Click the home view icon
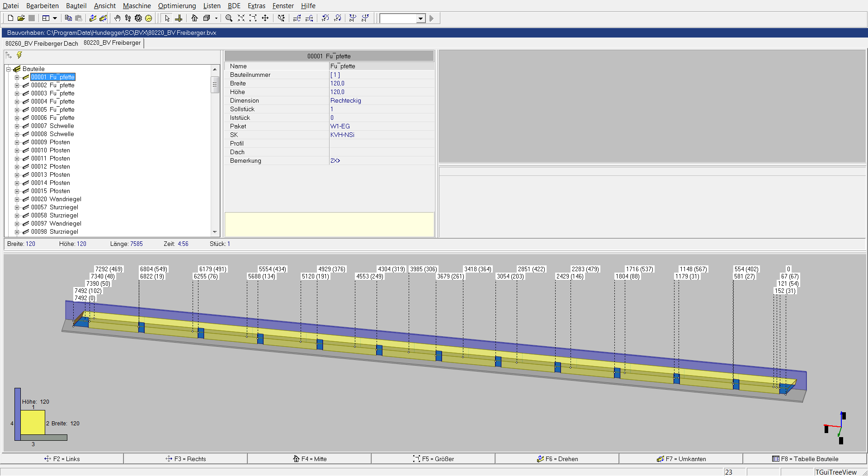Viewport: 868px width, 476px height. coord(194,18)
